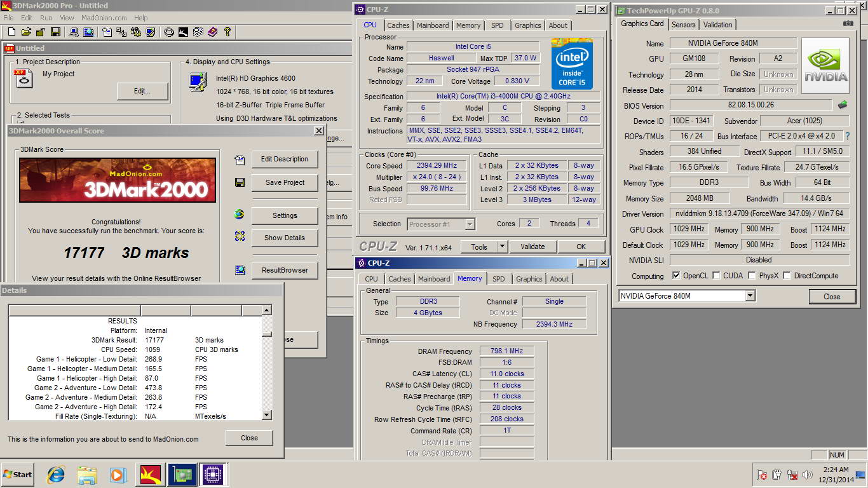Click the Edit... button under Project Description
The height and width of the screenshot is (488, 868).
(x=142, y=91)
